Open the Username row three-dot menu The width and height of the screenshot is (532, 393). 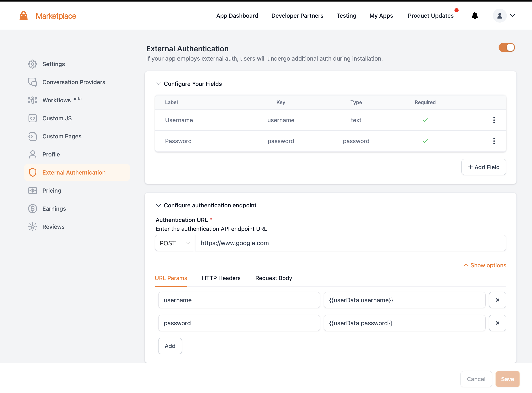pyautogui.click(x=494, y=120)
